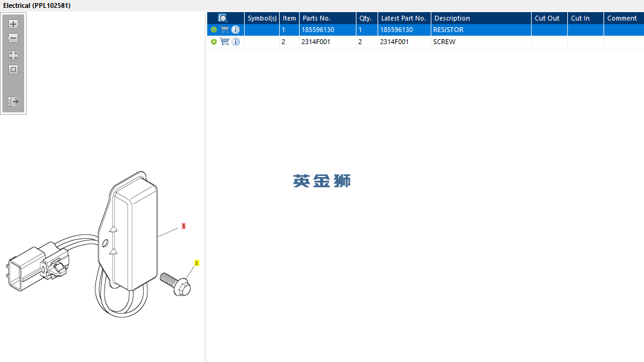644x362 pixels.
Task: Zoom in on the diagram with plus icon
Action: point(13,24)
